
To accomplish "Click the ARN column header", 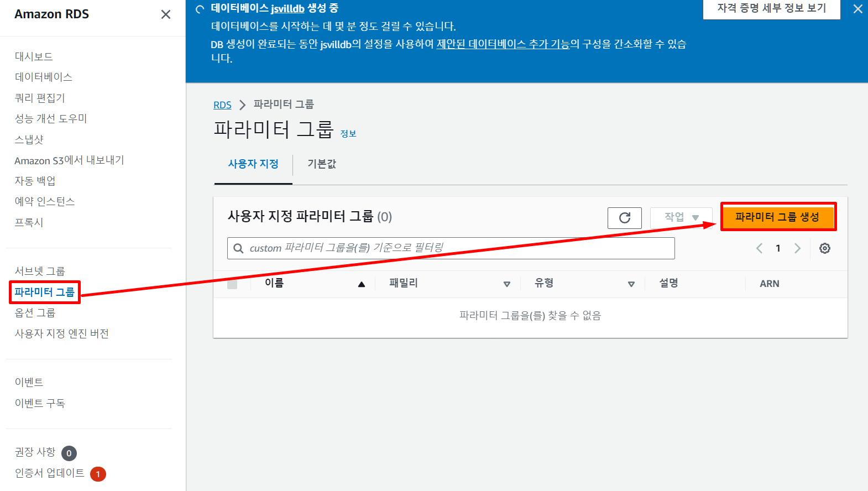I will point(770,284).
